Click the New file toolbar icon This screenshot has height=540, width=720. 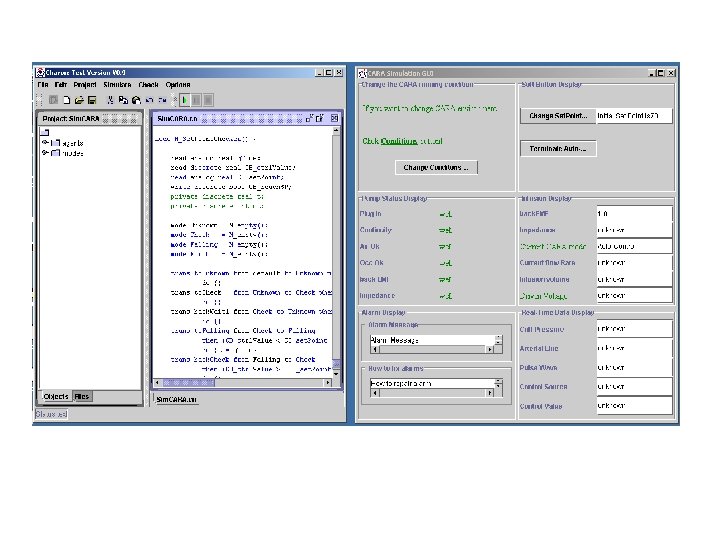pyautogui.click(x=67, y=100)
